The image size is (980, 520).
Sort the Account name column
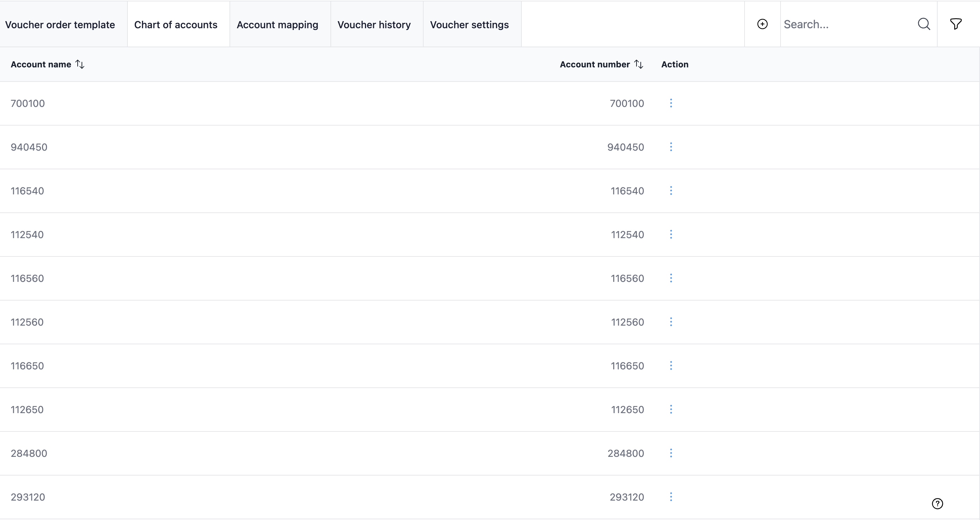[80, 64]
